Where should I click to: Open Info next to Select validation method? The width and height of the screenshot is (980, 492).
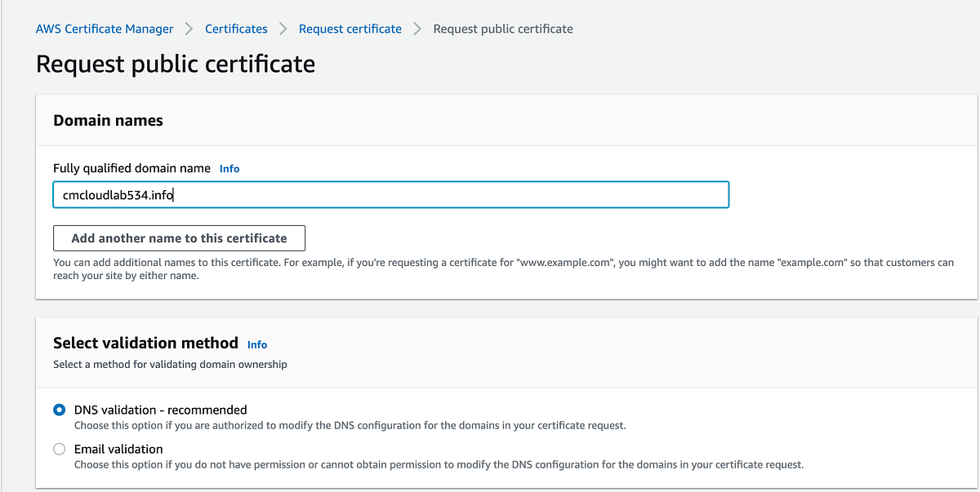(x=257, y=344)
